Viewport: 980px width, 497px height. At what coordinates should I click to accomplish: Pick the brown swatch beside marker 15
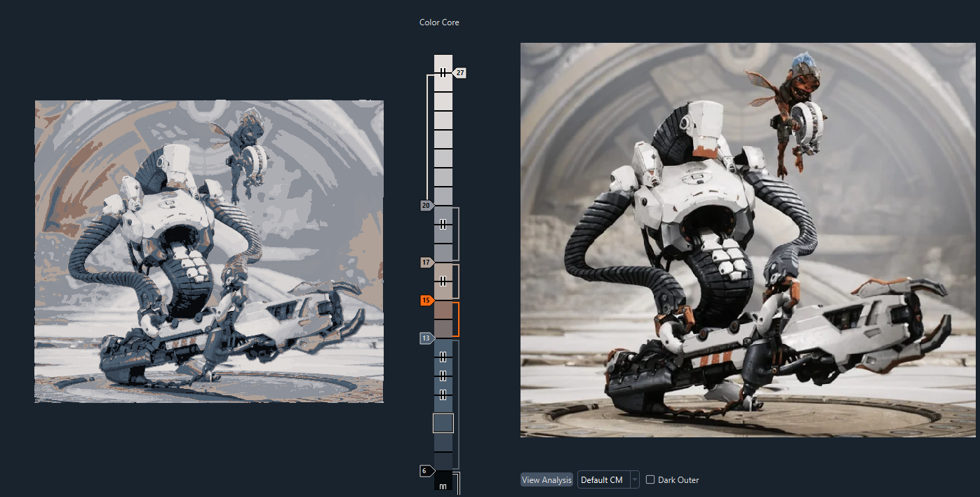coord(443,310)
